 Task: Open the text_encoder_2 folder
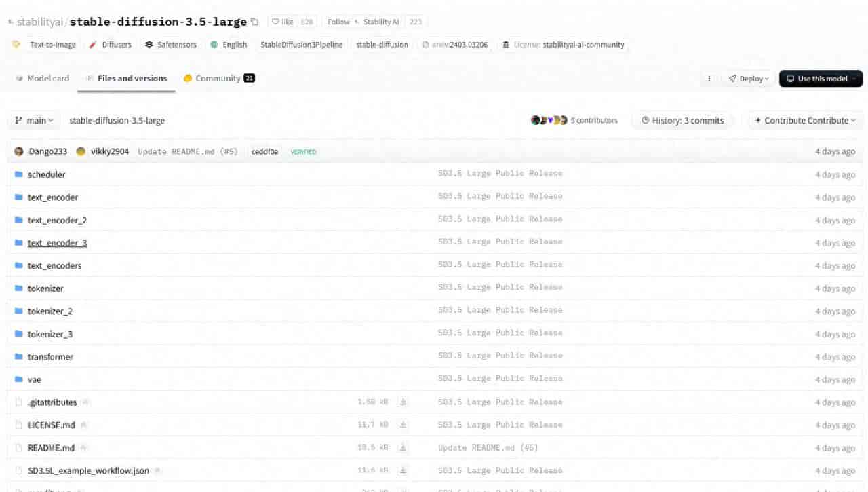(x=57, y=221)
